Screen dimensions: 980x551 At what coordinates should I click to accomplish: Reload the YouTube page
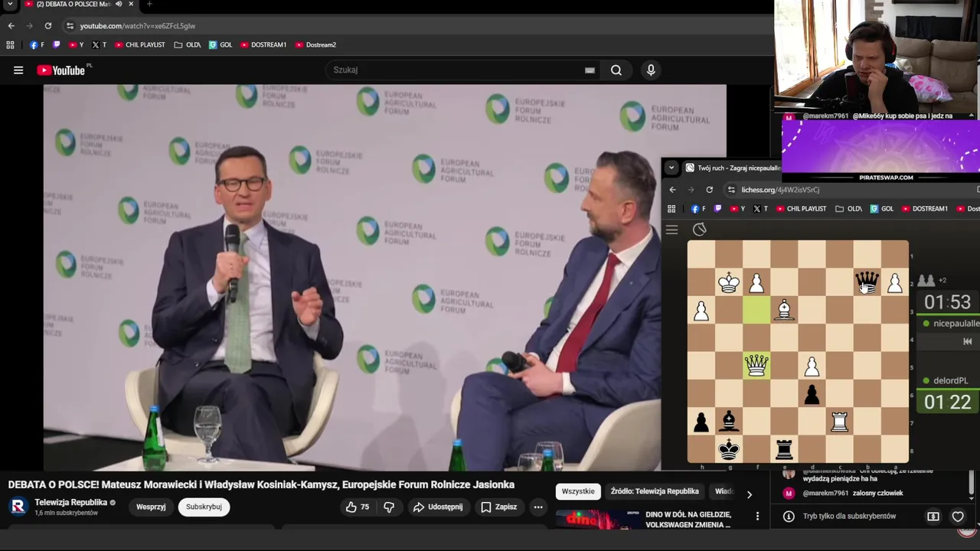coord(48,26)
